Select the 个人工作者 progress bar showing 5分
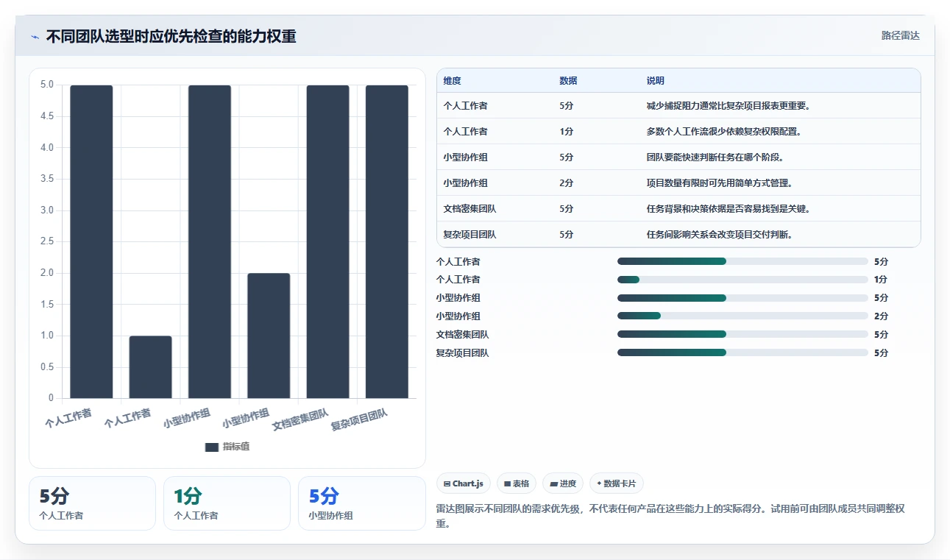This screenshot has height=560, width=950. point(742,261)
